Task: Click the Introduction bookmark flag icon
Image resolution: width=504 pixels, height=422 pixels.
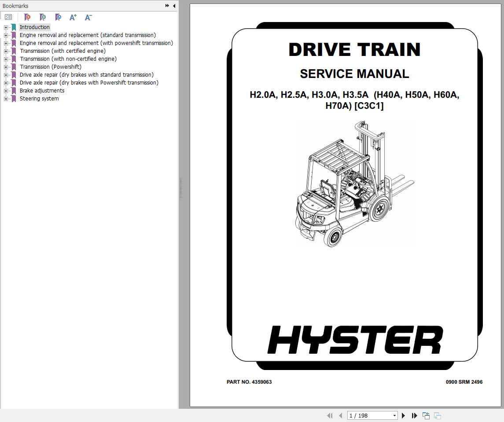Action: coord(14,27)
